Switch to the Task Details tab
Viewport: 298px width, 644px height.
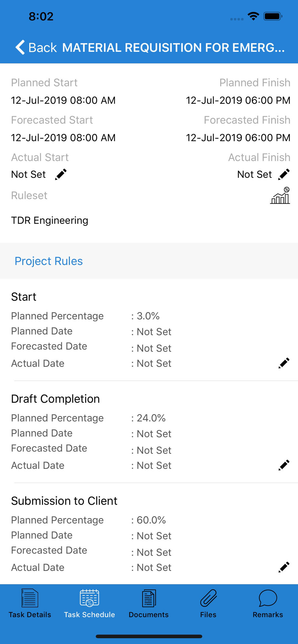[30, 603]
